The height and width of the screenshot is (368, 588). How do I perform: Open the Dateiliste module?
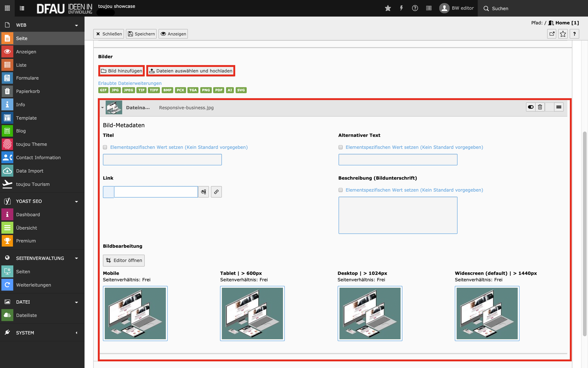pyautogui.click(x=26, y=315)
